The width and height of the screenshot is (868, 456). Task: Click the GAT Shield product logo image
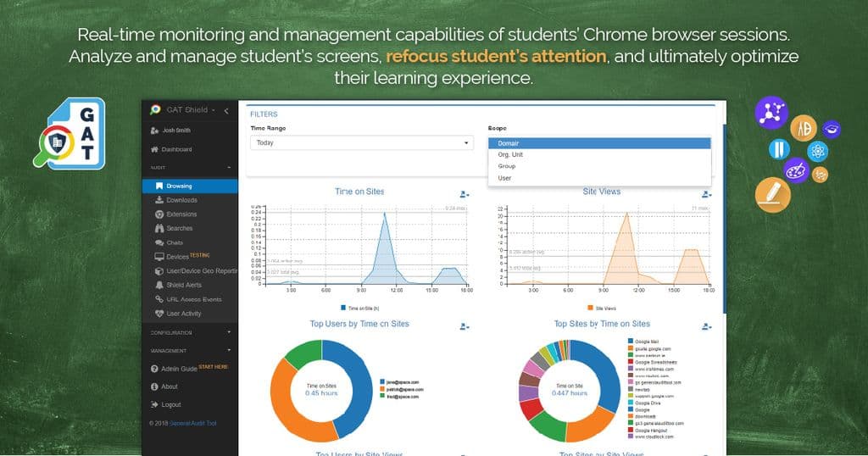tap(70, 134)
